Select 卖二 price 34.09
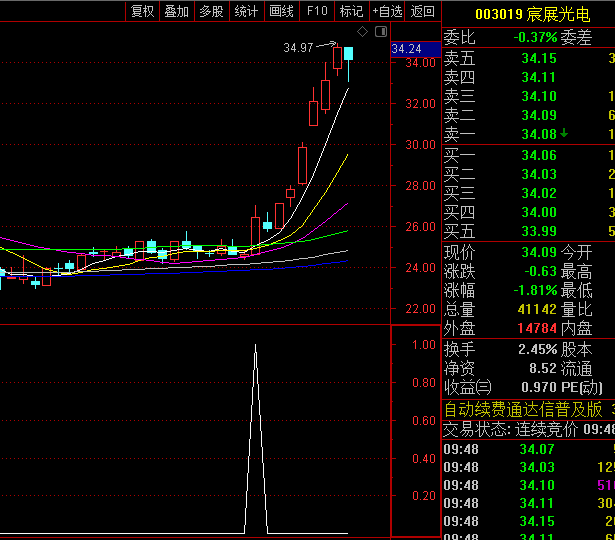The image size is (615, 540). point(539,115)
